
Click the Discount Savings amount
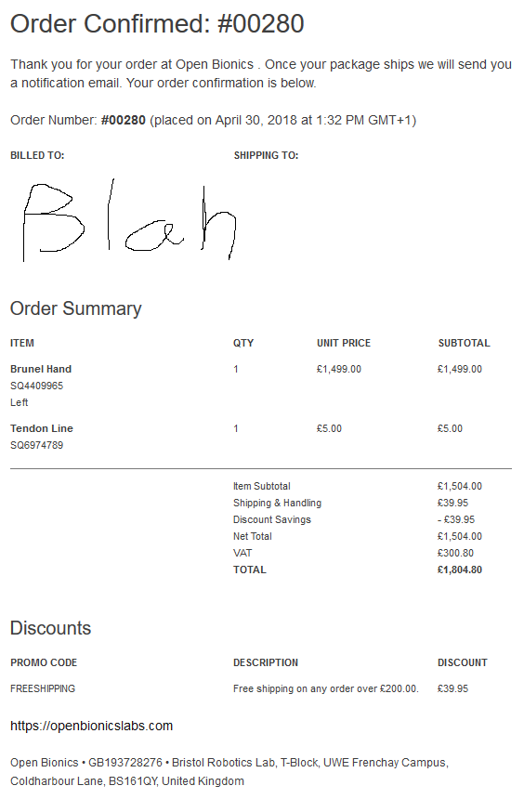tap(456, 519)
